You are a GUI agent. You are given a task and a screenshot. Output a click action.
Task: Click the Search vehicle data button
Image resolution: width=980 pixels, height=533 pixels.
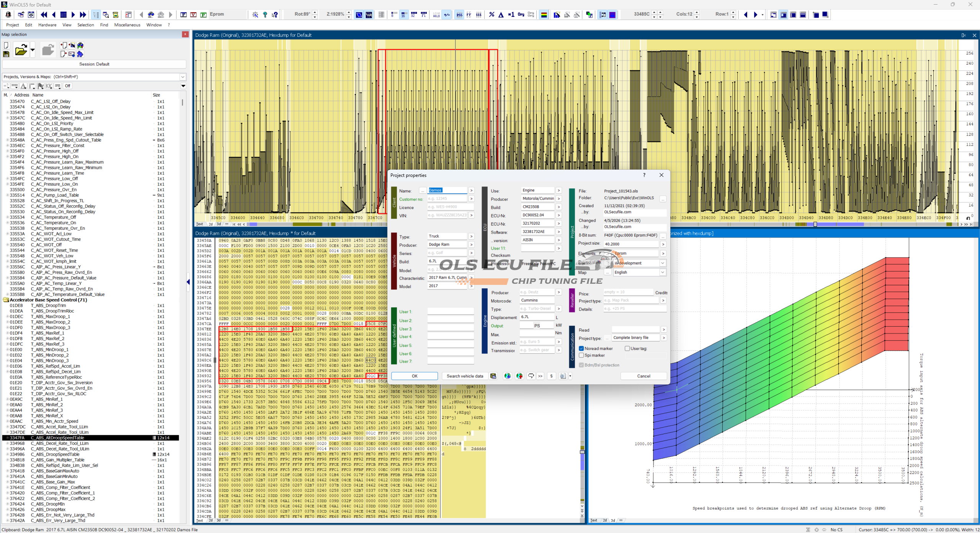464,376
